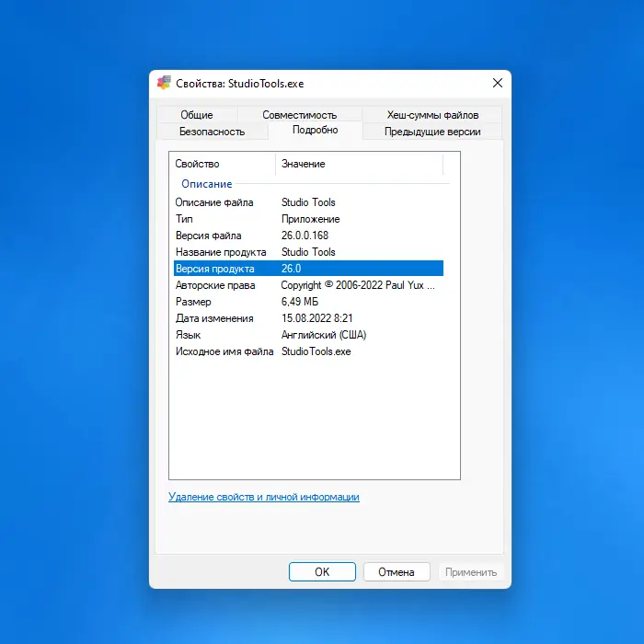Click the StudioTools app icon in title bar
Screen dimensions: 644x644
click(x=164, y=83)
